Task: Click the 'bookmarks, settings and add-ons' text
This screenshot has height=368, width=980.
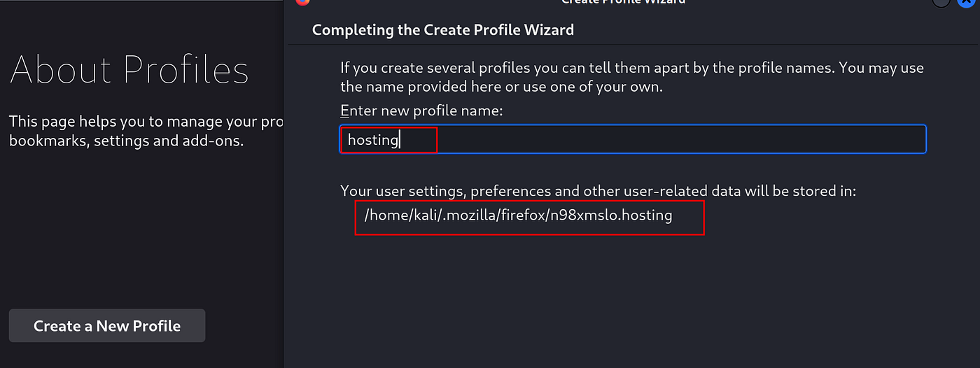Action: 126,141
